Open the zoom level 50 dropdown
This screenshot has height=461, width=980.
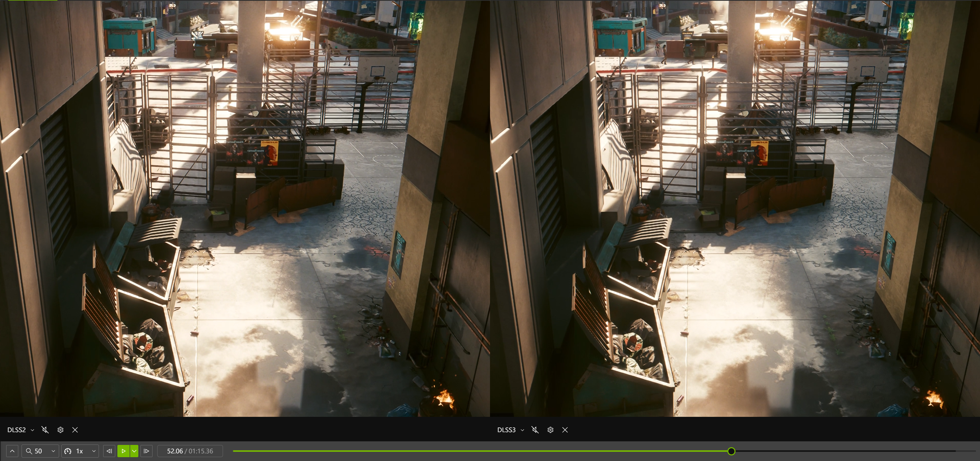[x=53, y=451]
